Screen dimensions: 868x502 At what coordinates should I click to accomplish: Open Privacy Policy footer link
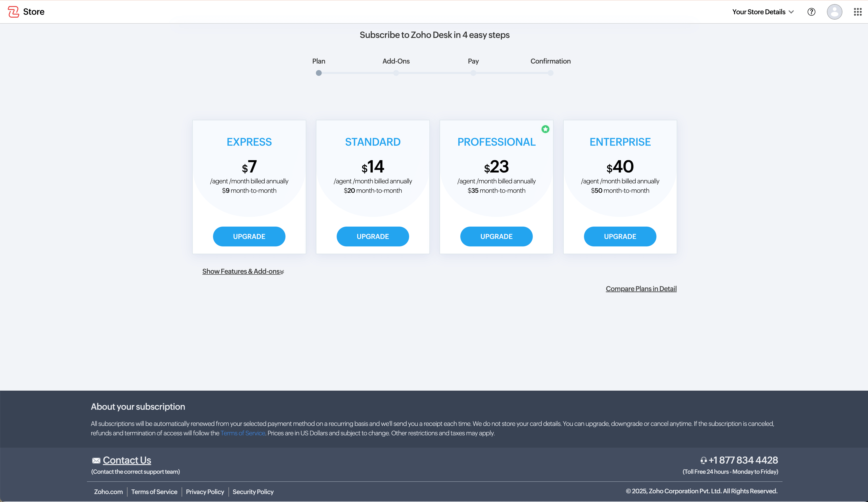coord(205,492)
